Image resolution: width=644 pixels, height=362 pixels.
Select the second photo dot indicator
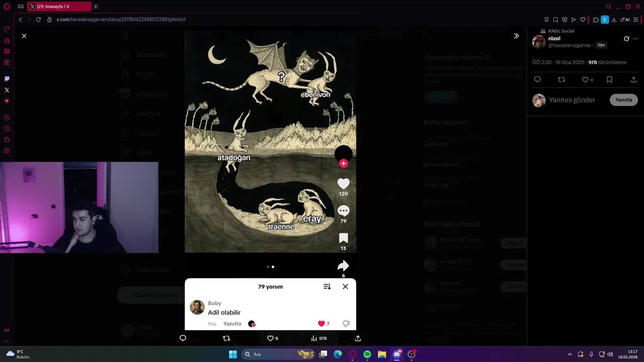273,267
